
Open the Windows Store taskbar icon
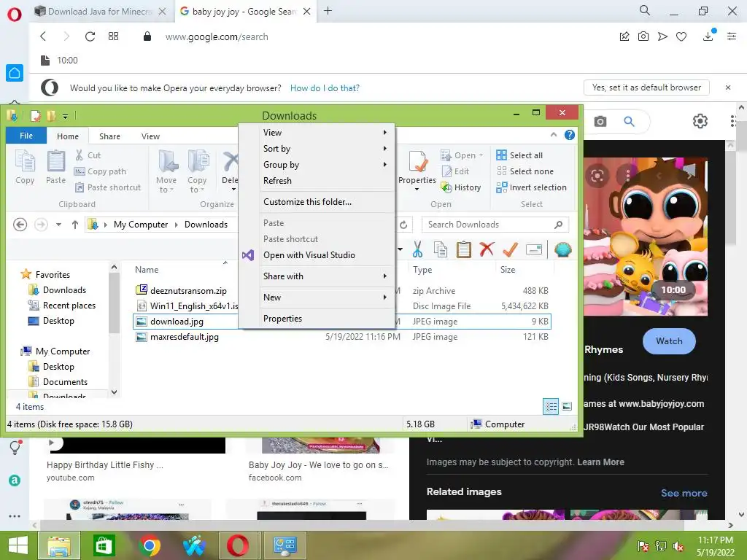104,545
